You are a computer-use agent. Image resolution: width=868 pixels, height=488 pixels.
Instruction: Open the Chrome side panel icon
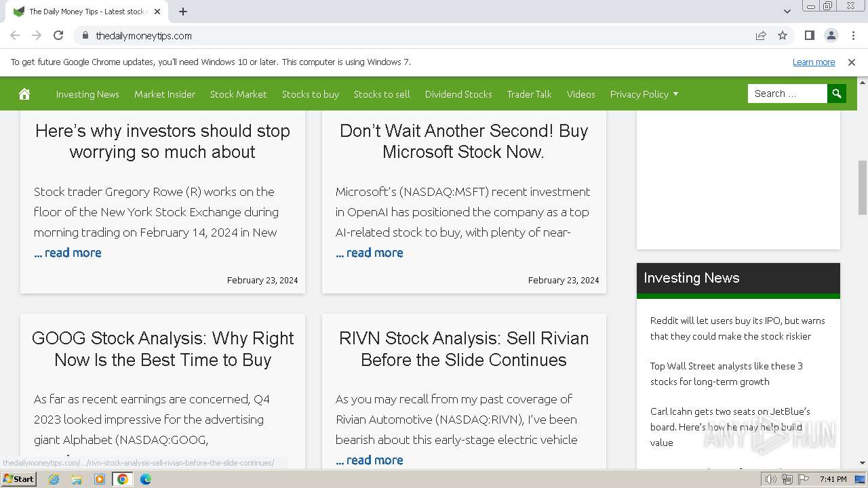(809, 35)
